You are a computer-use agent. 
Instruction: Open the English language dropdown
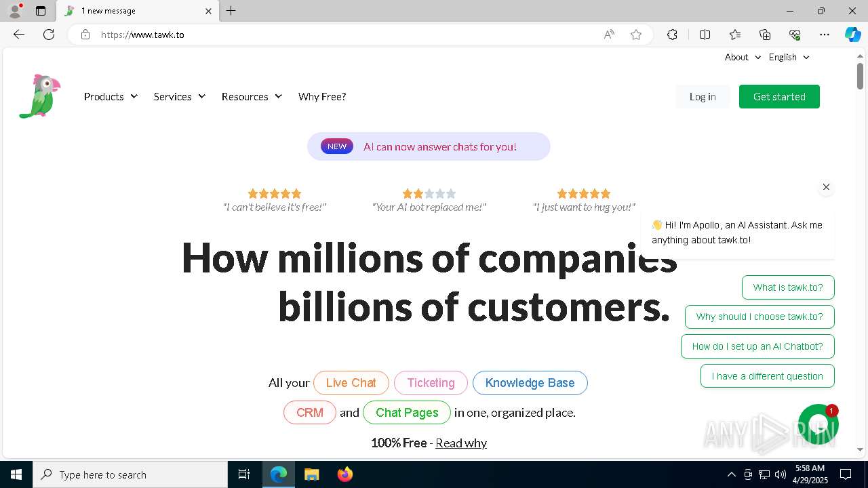point(789,57)
